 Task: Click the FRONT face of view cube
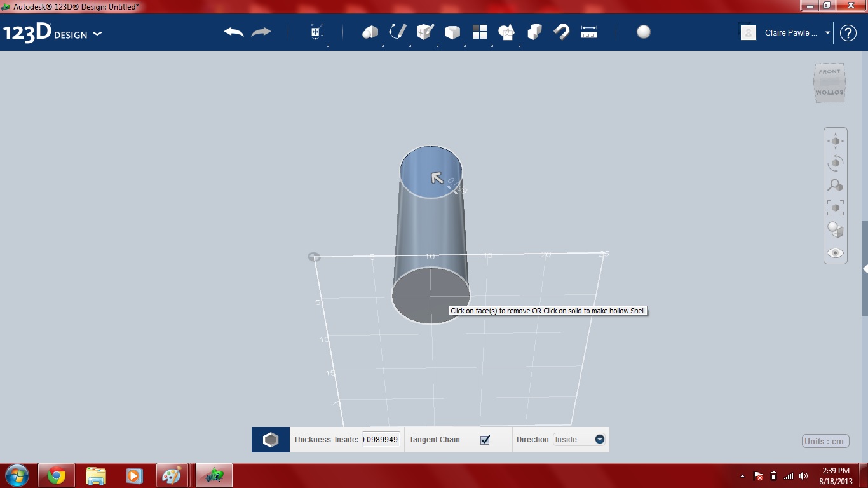829,72
